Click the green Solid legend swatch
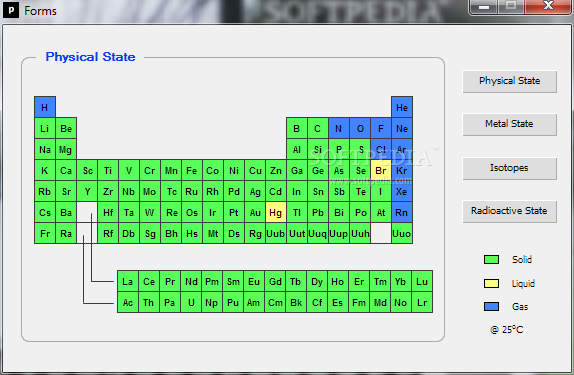574x375 pixels. [x=491, y=260]
